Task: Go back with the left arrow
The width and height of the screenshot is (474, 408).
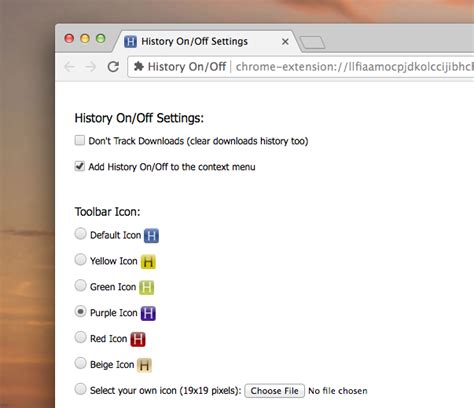Action: point(69,67)
